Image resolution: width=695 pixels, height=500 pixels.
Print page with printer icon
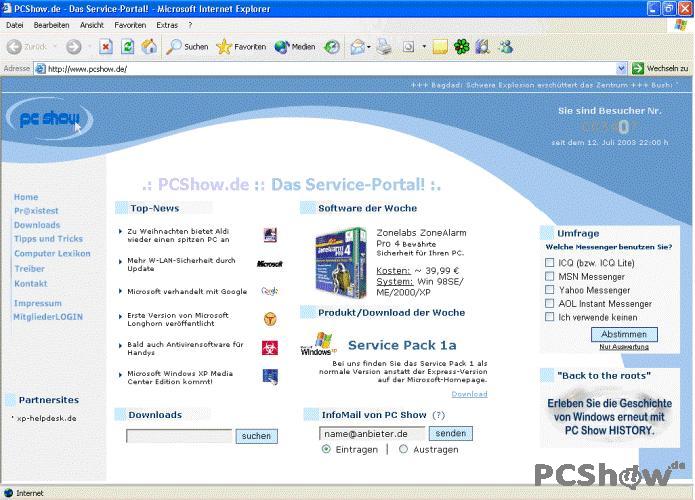[x=384, y=47]
